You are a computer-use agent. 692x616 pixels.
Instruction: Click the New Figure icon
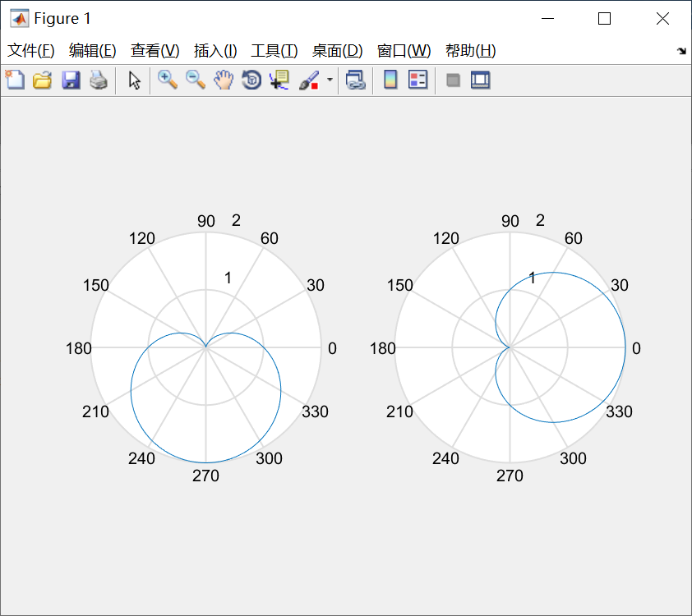pyautogui.click(x=15, y=80)
